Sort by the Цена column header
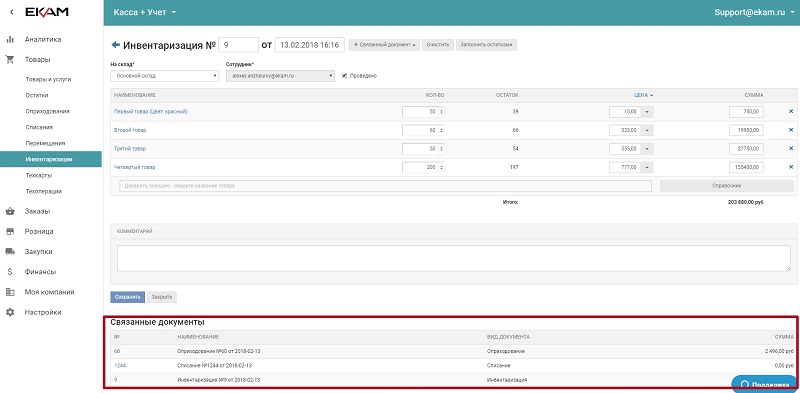The width and height of the screenshot is (800, 393). point(643,95)
